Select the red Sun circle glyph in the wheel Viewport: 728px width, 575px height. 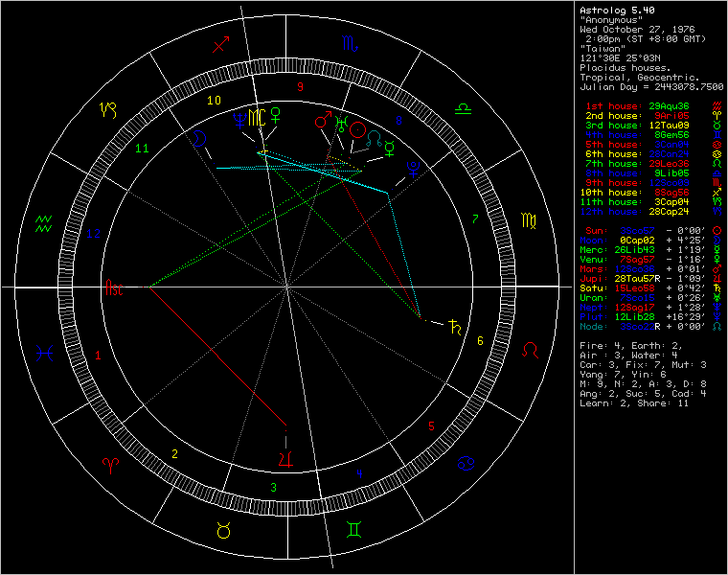356,128
